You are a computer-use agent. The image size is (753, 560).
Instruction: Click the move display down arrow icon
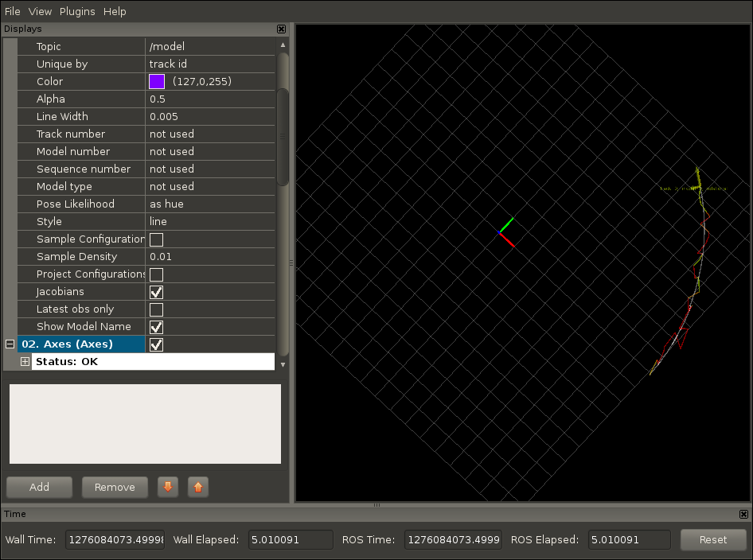[167, 487]
